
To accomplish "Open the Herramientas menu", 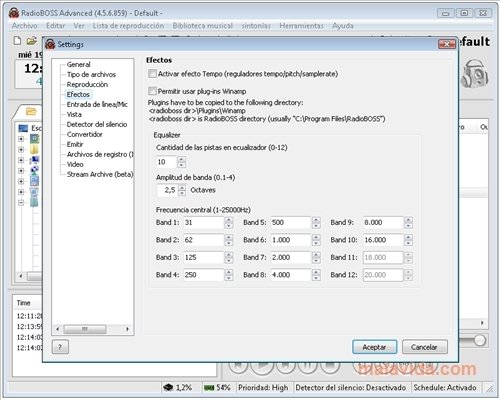I will tap(301, 26).
